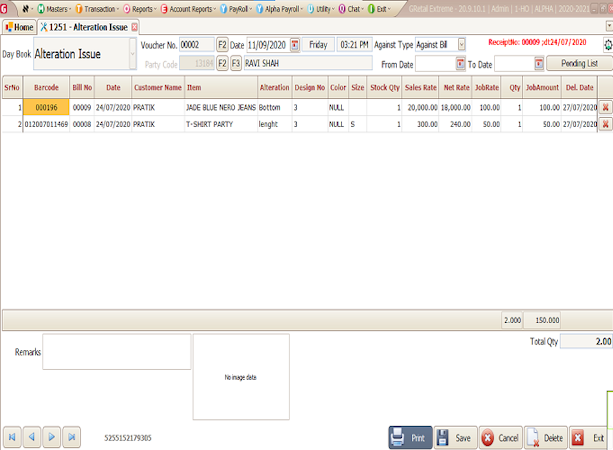613x450 pixels.
Task: Go to first record navigation arrow
Action: point(12,437)
